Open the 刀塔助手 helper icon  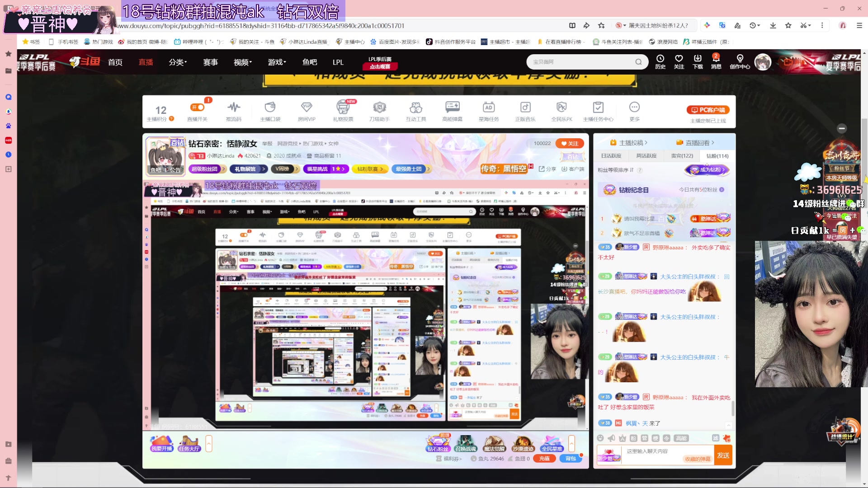(x=379, y=111)
